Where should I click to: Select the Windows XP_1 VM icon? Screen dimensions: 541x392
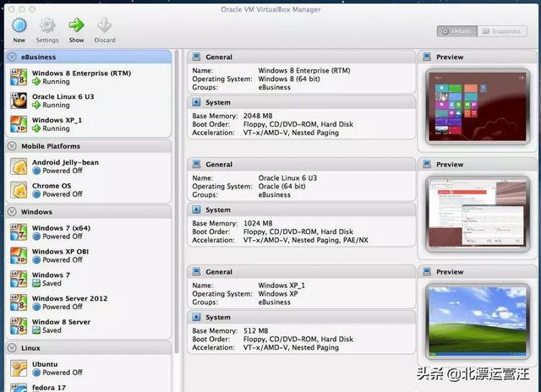[x=19, y=124]
